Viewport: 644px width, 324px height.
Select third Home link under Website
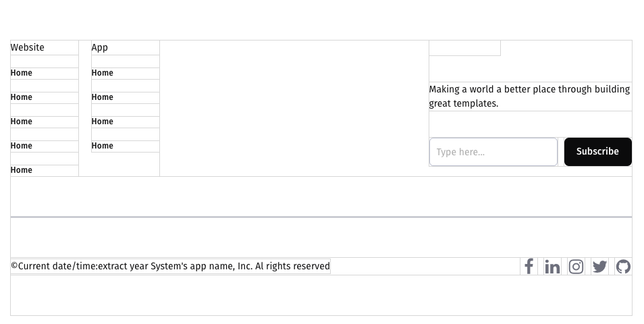(x=22, y=122)
